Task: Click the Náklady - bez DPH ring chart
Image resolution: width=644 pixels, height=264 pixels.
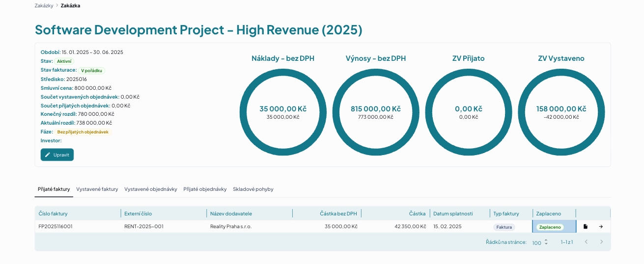Action: [x=283, y=112]
